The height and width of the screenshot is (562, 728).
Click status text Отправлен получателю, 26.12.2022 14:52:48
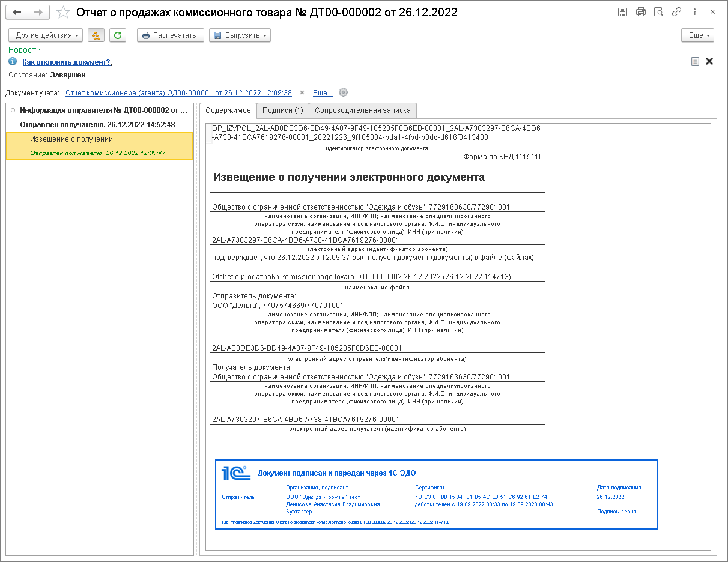97,125
